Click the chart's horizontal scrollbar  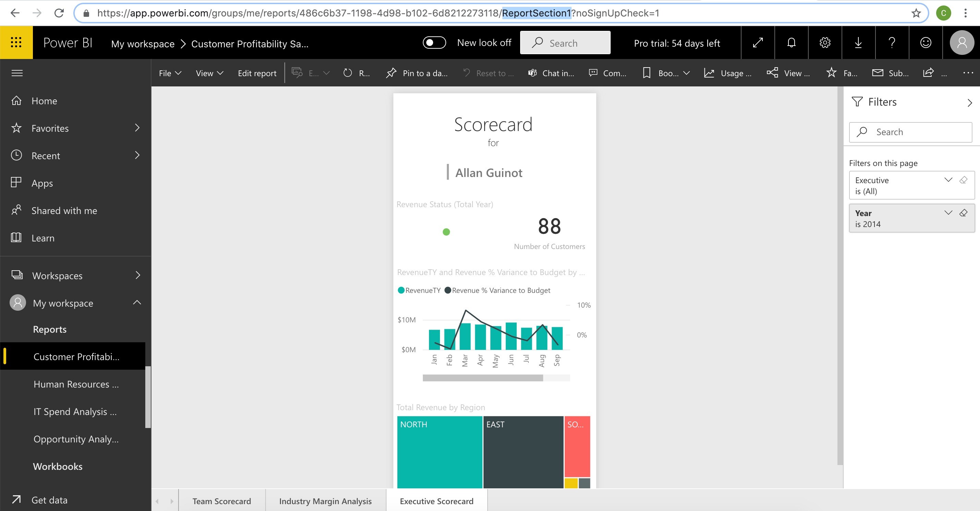tap(482, 378)
